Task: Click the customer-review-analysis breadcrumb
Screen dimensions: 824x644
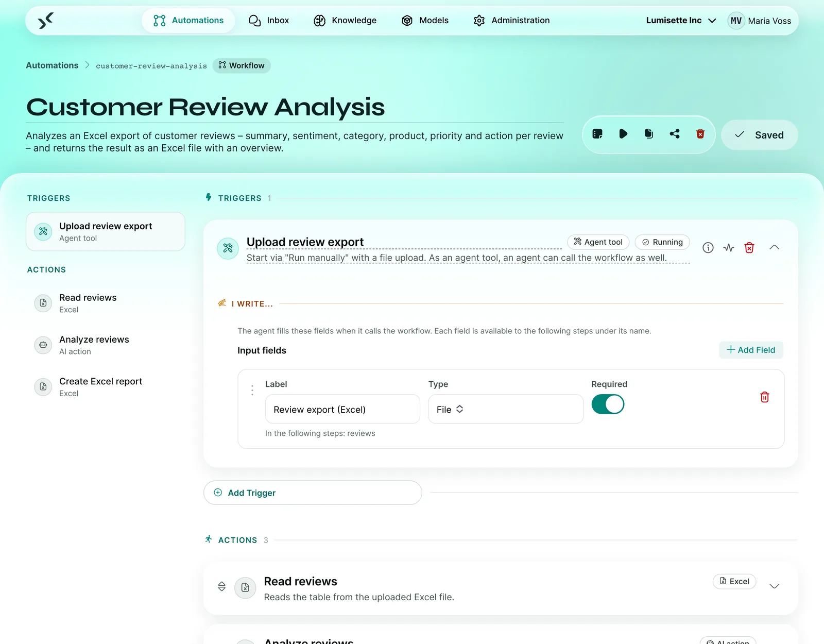Action: click(151, 66)
